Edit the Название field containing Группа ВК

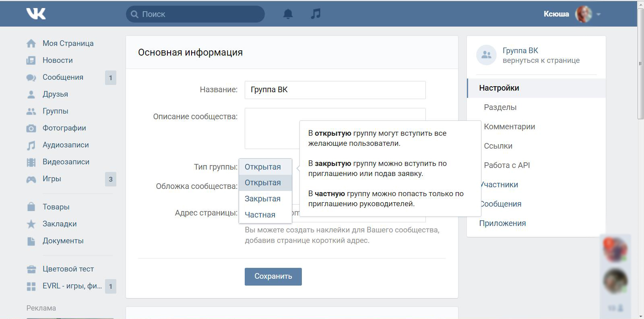coord(335,90)
